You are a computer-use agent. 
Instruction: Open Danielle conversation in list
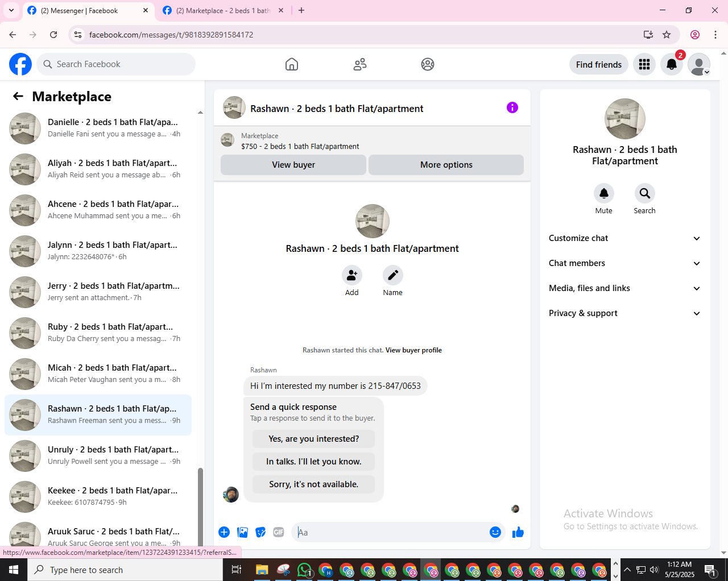(98, 128)
